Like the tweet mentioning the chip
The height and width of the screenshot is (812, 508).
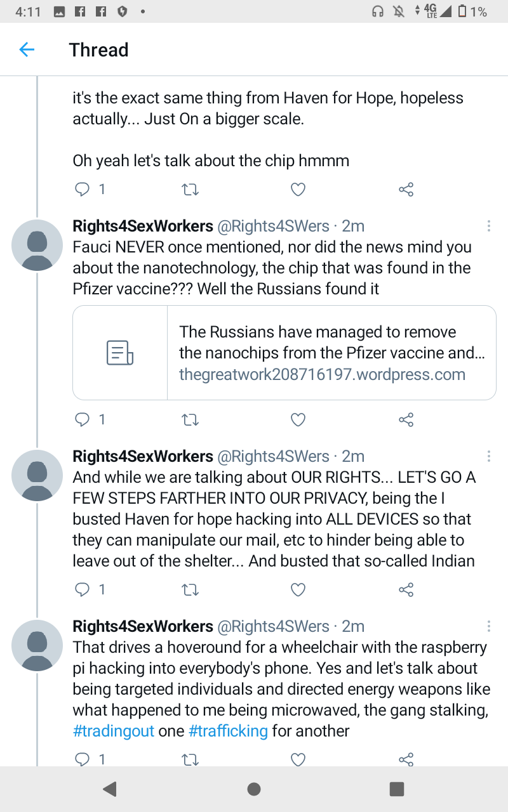298,189
